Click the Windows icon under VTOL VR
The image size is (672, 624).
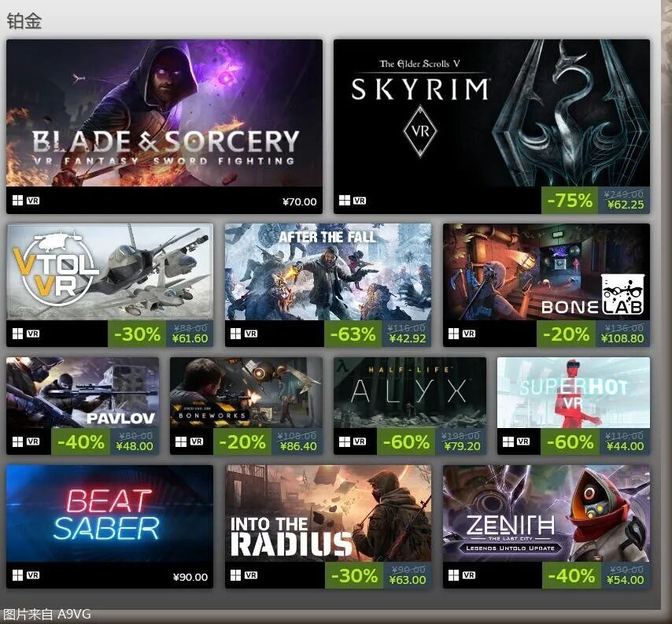17,334
